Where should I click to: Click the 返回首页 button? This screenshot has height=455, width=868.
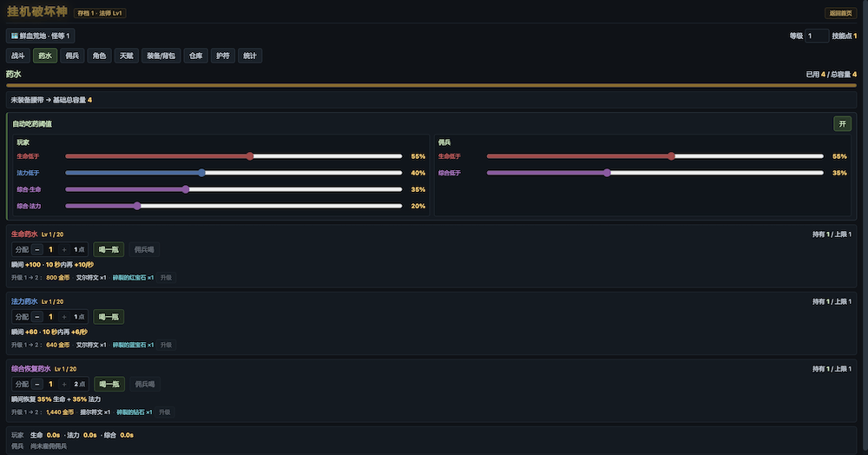(x=840, y=13)
